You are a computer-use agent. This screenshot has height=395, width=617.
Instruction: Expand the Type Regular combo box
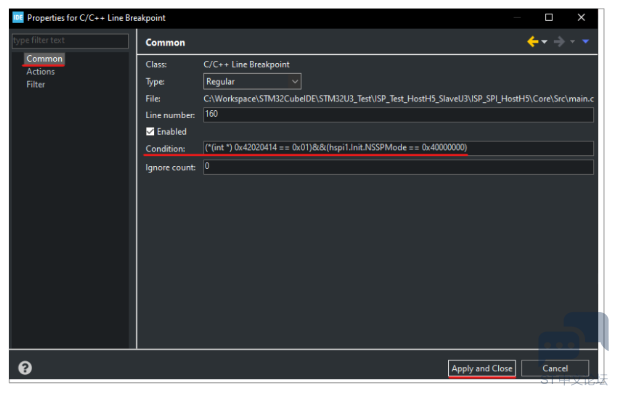point(252,81)
